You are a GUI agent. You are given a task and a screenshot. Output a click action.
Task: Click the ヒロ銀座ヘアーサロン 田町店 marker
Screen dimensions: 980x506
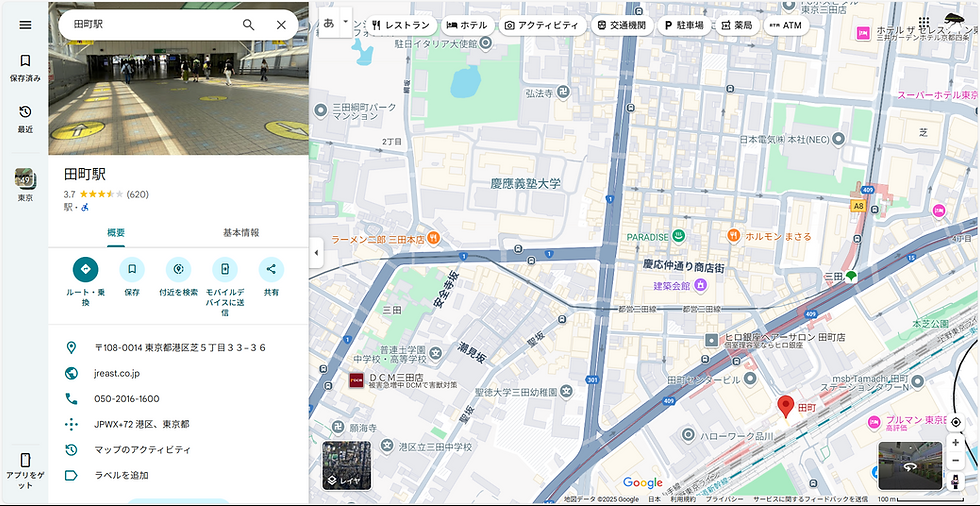click(x=711, y=340)
